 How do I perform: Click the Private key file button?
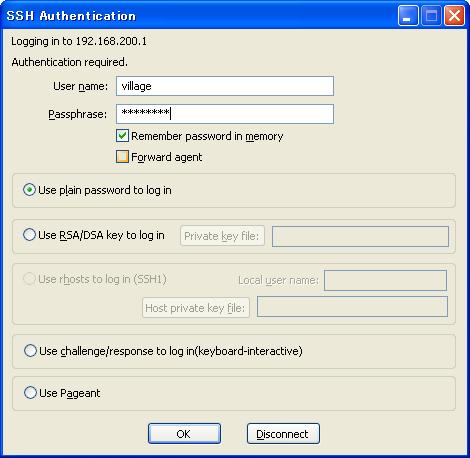[x=222, y=236]
